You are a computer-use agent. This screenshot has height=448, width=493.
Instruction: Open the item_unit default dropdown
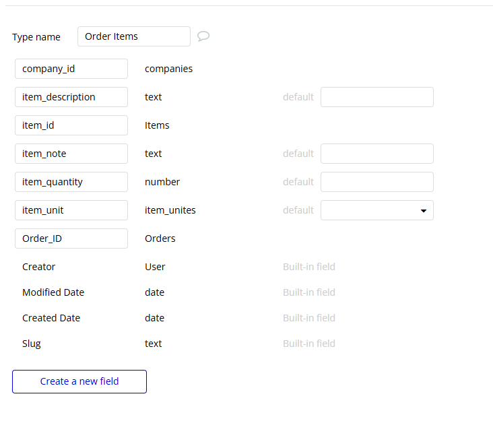coord(377,210)
